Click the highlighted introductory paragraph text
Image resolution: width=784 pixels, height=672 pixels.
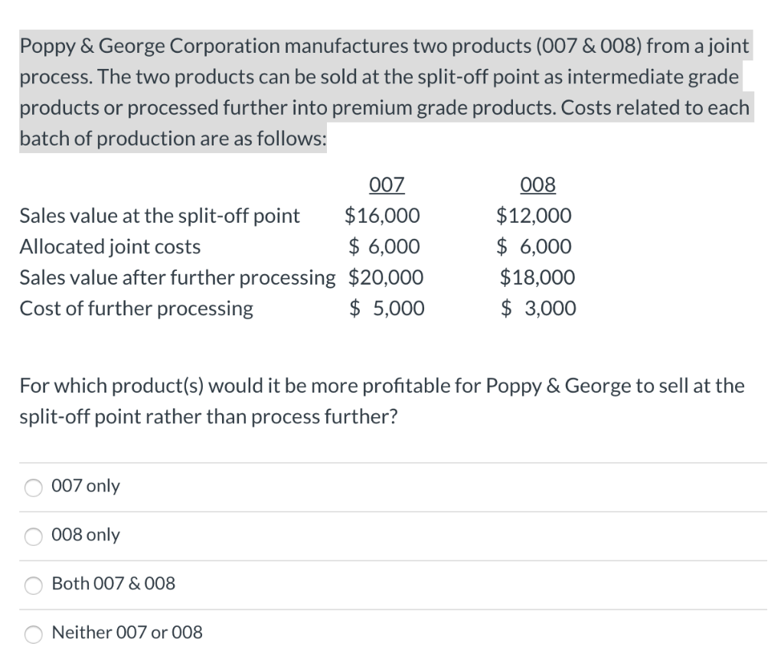point(383,92)
